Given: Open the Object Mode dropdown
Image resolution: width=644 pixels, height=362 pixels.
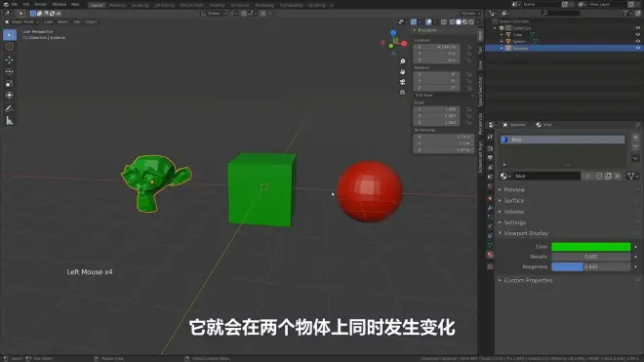Looking at the screenshot, I should coord(21,21).
